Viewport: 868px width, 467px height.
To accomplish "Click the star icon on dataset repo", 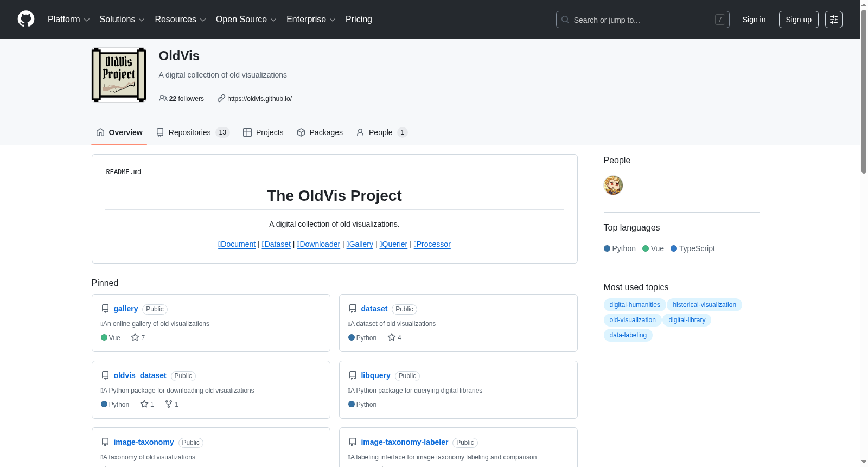I will [x=392, y=337].
